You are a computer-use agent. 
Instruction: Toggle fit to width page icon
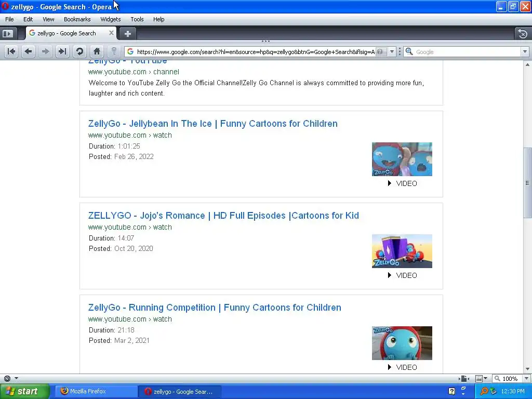(x=464, y=379)
